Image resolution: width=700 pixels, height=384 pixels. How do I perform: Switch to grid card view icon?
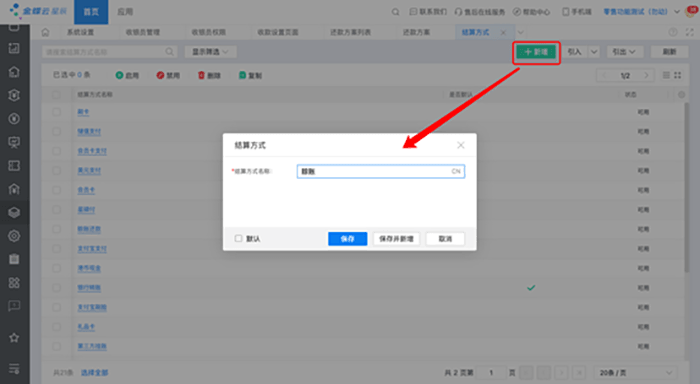point(678,75)
